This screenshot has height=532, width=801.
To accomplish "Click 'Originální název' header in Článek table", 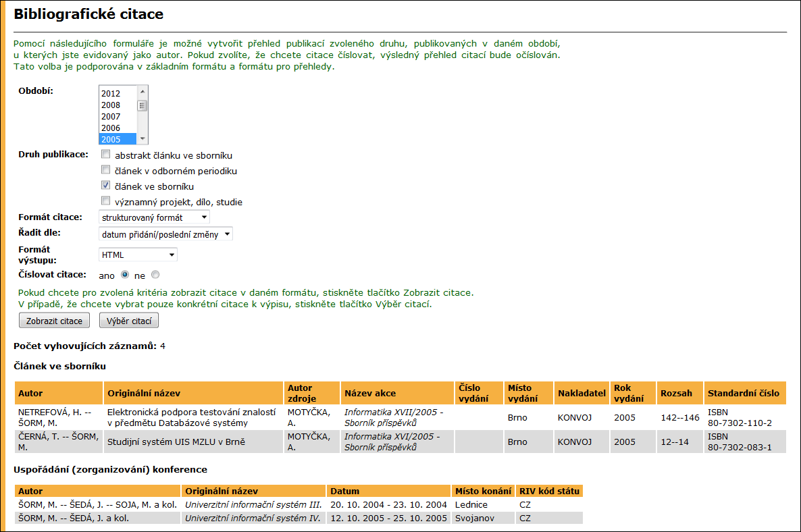I will (x=193, y=393).
